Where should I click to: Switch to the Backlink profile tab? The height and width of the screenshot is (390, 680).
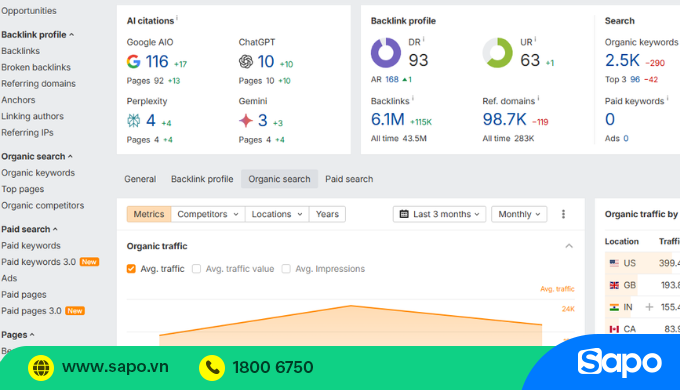pyautogui.click(x=202, y=179)
